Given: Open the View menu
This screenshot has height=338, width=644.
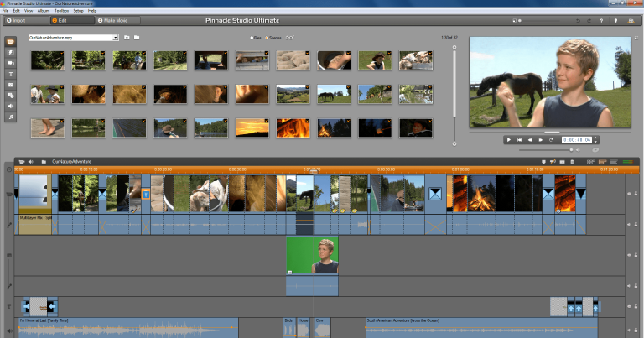Looking at the screenshot, I should click(29, 11).
